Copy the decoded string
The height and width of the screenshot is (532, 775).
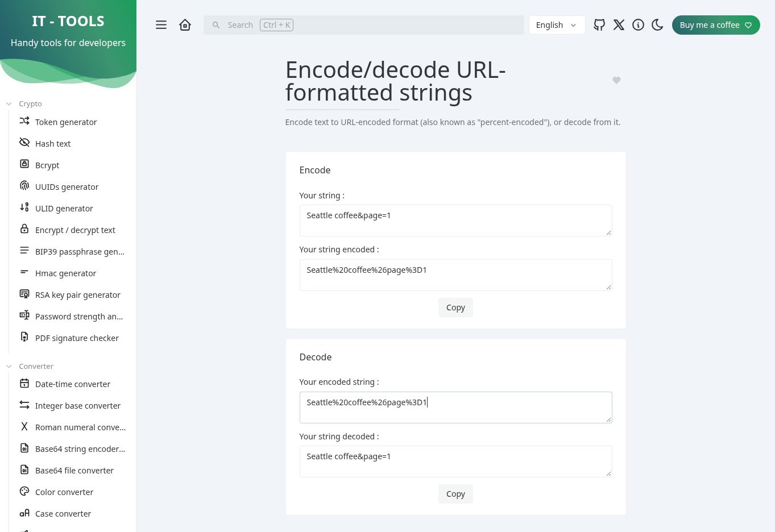[x=455, y=494]
